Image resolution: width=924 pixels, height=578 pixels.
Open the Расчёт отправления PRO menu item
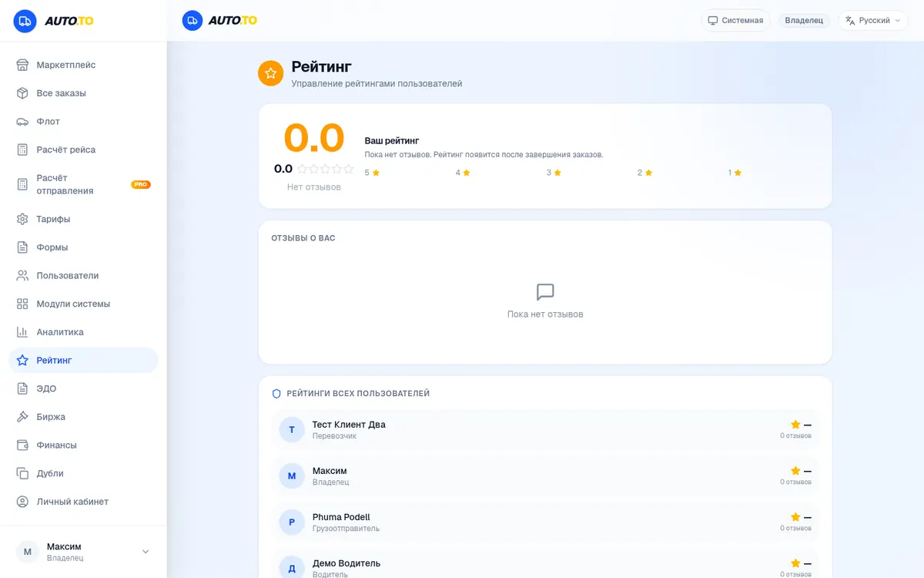83,184
